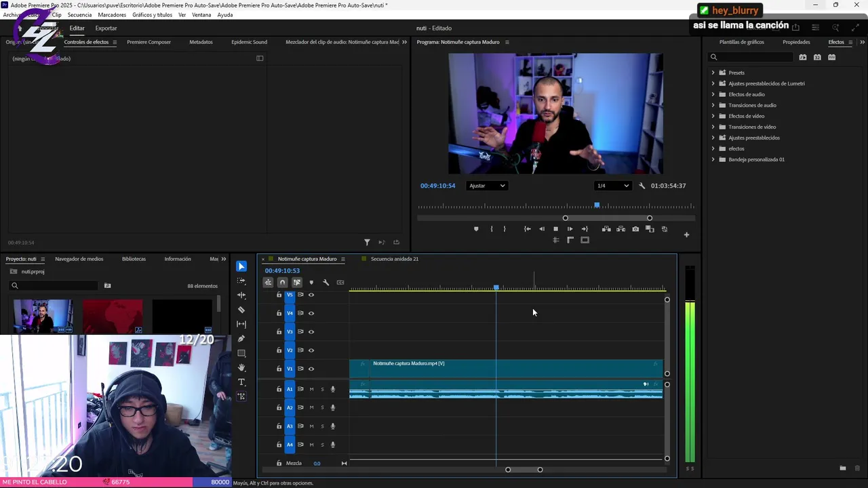The width and height of the screenshot is (868, 488).
Task: Expand the Presets folder
Action: 713,73
